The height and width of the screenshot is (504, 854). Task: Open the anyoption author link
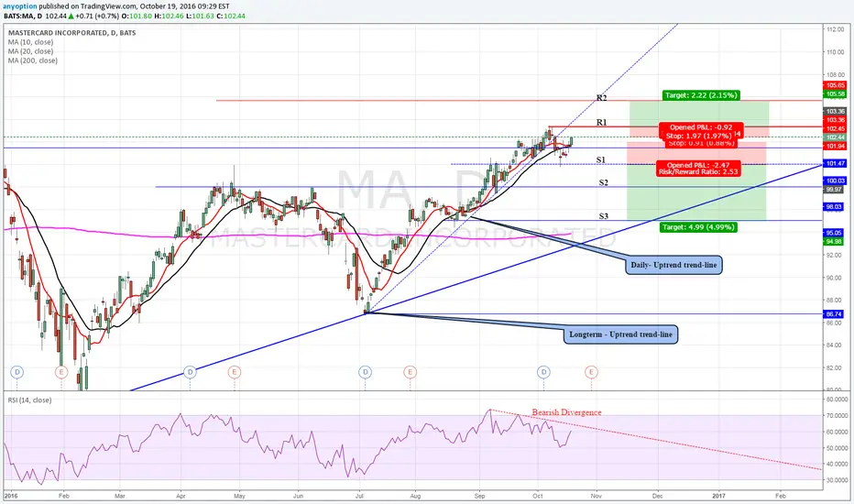pyautogui.click(x=20, y=6)
